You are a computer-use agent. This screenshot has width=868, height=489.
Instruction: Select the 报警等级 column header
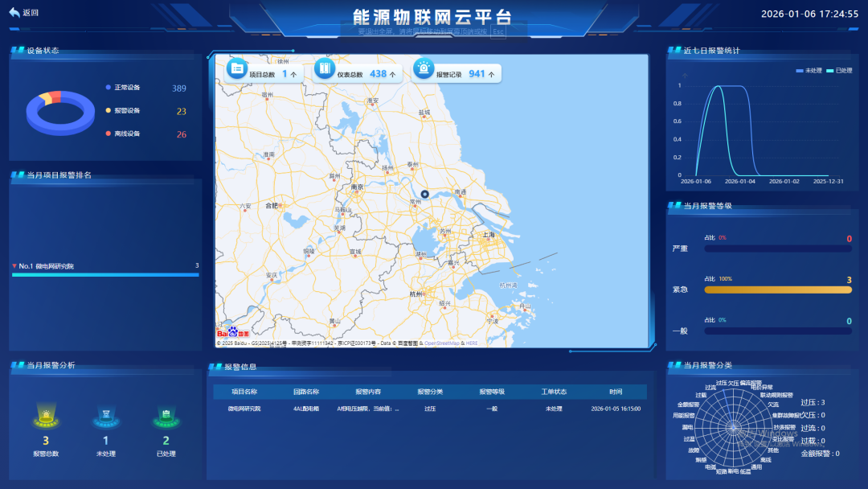pyautogui.click(x=492, y=392)
